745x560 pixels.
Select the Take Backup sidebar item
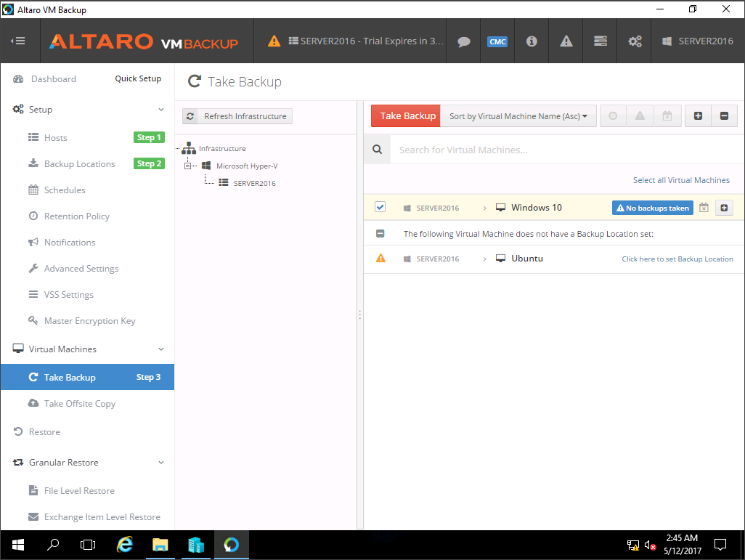pos(87,377)
